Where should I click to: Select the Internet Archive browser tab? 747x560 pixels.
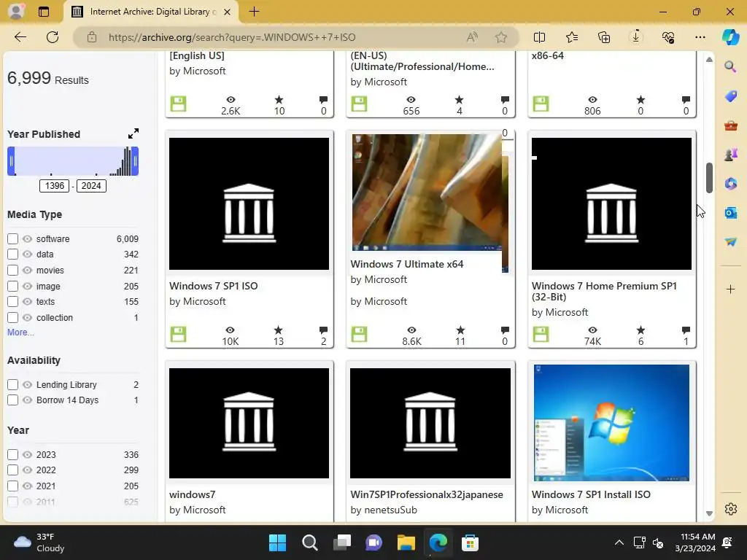[x=149, y=12]
